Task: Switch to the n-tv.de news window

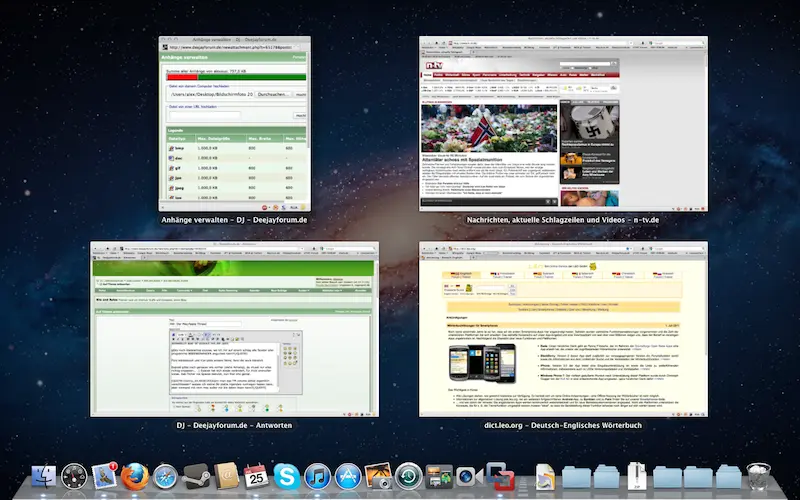Action: tap(565, 123)
